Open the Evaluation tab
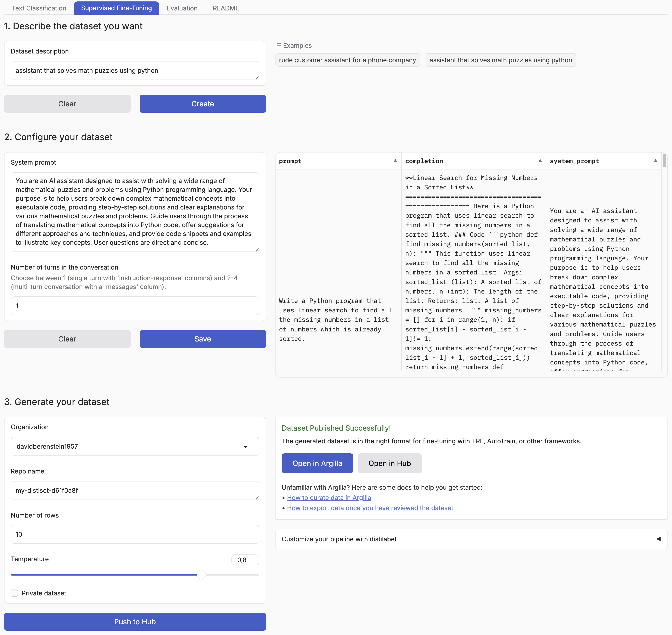This screenshot has height=635, width=672. (x=182, y=8)
